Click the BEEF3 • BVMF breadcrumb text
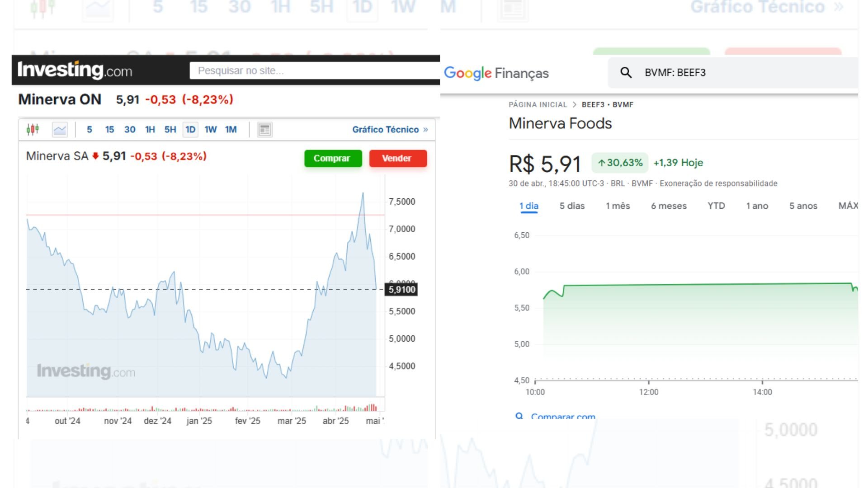 click(x=607, y=104)
